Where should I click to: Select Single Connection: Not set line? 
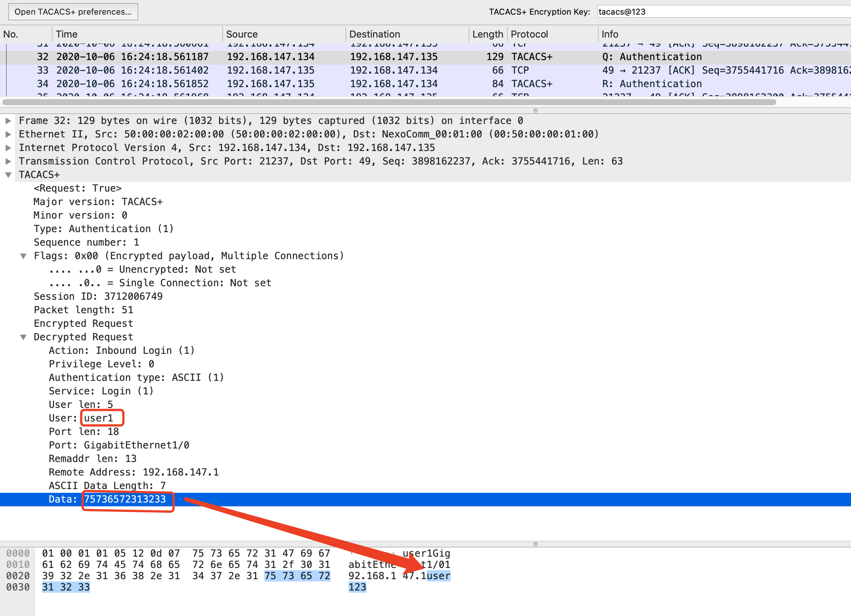tap(160, 283)
